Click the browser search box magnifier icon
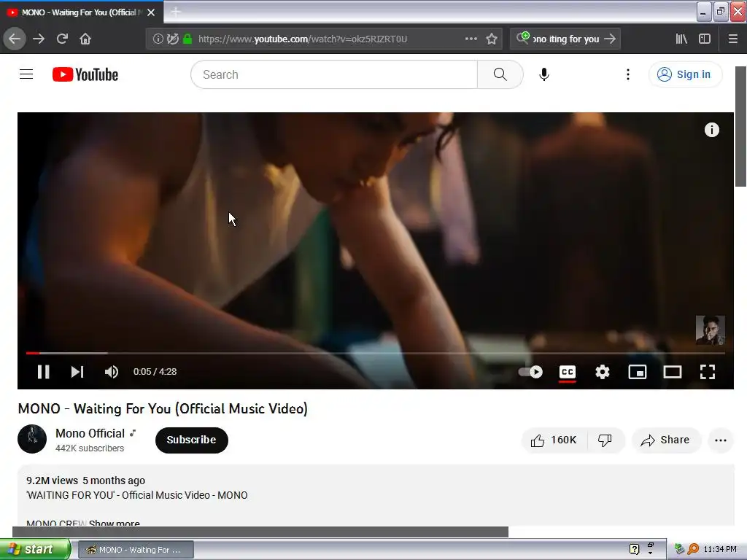The image size is (747, 560). pyautogui.click(x=522, y=38)
